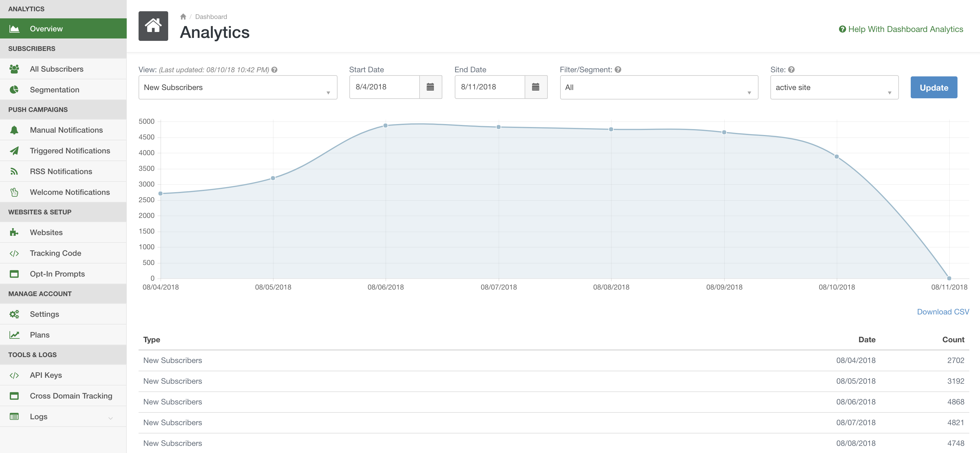Expand the Logs menu chevron

point(110,418)
